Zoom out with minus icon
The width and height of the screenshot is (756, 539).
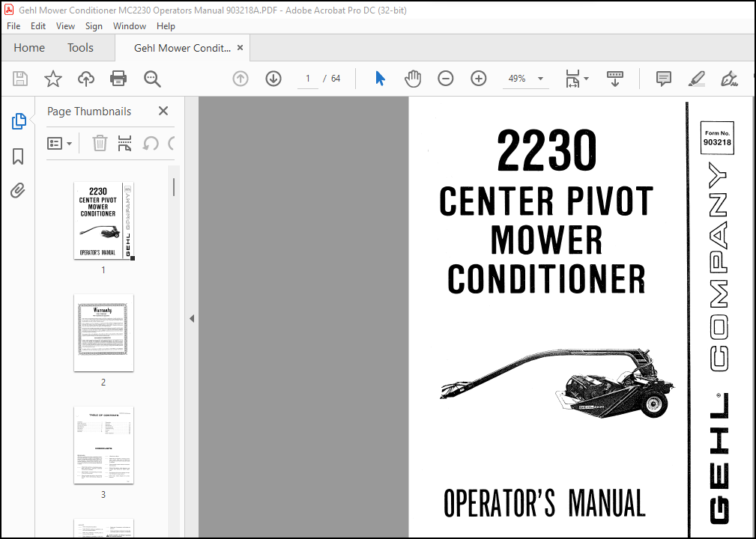pos(446,78)
